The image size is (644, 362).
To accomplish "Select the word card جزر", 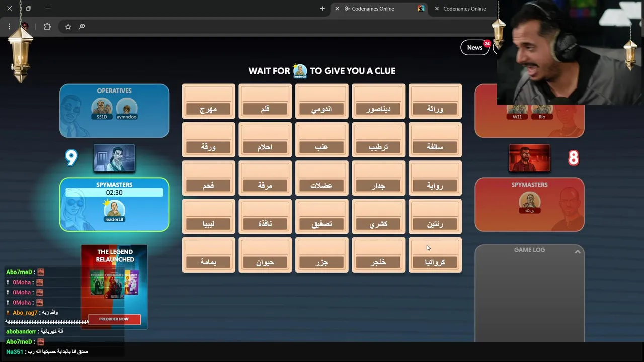I will tap(322, 255).
